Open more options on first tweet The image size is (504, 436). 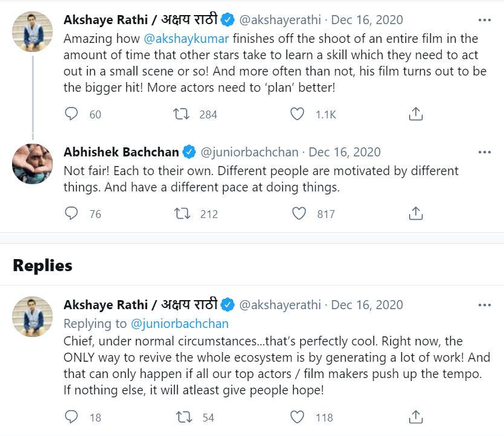pos(484,20)
